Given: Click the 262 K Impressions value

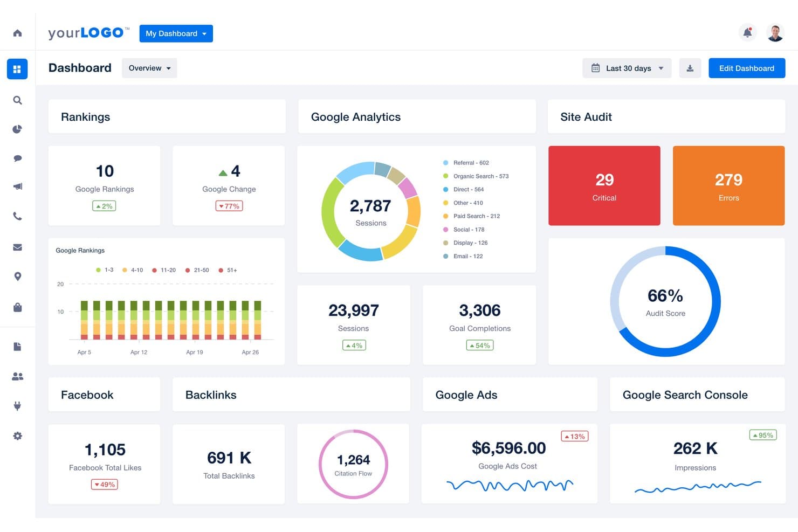Looking at the screenshot, I should [x=695, y=448].
